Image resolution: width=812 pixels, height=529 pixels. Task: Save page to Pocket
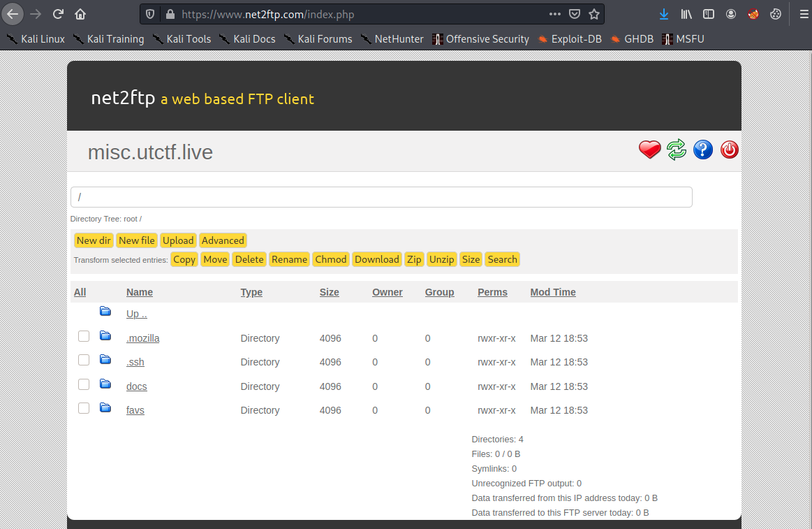tap(575, 14)
